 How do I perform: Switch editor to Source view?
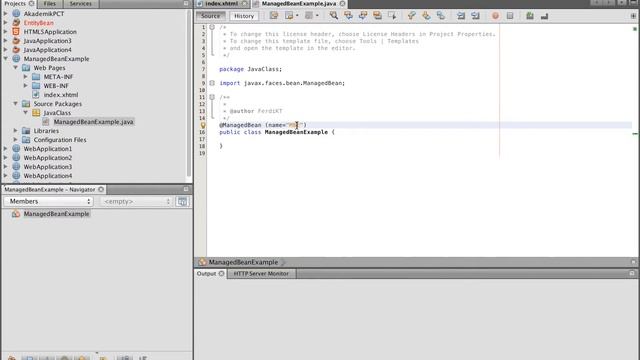[x=211, y=16]
